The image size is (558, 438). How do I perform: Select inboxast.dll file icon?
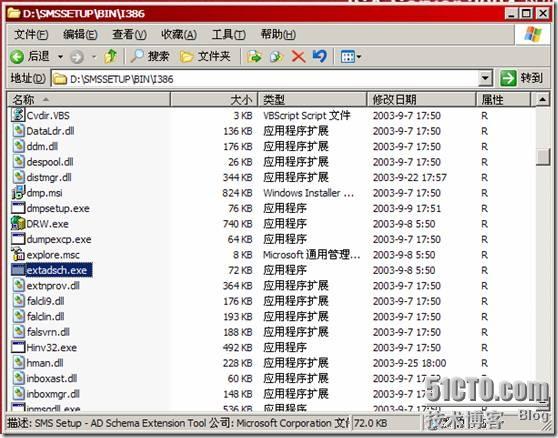(x=19, y=378)
